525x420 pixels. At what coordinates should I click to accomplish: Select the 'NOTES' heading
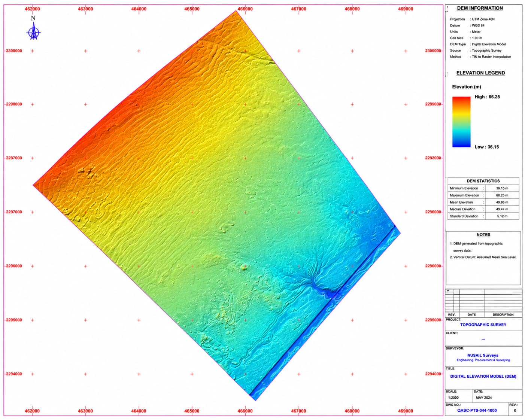pos(483,235)
